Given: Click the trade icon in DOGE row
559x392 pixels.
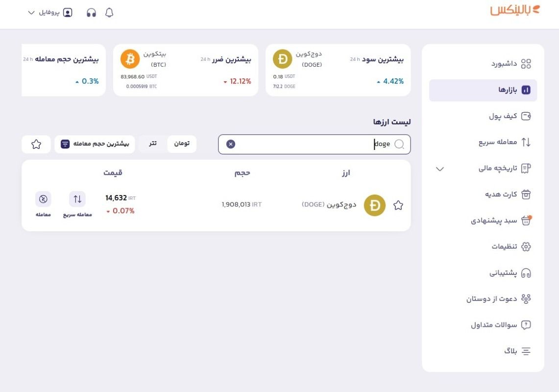Looking at the screenshot, I should click(x=43, y=199).
